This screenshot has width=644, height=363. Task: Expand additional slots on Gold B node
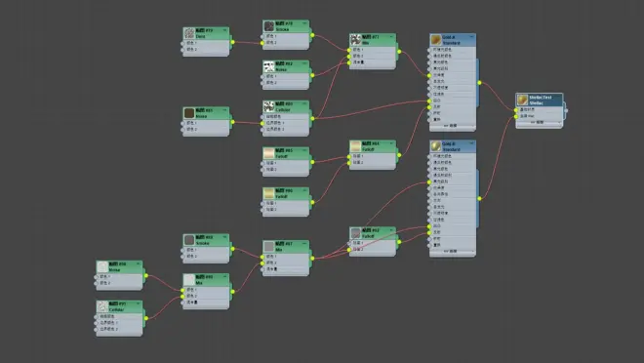[x=453, y=251]
